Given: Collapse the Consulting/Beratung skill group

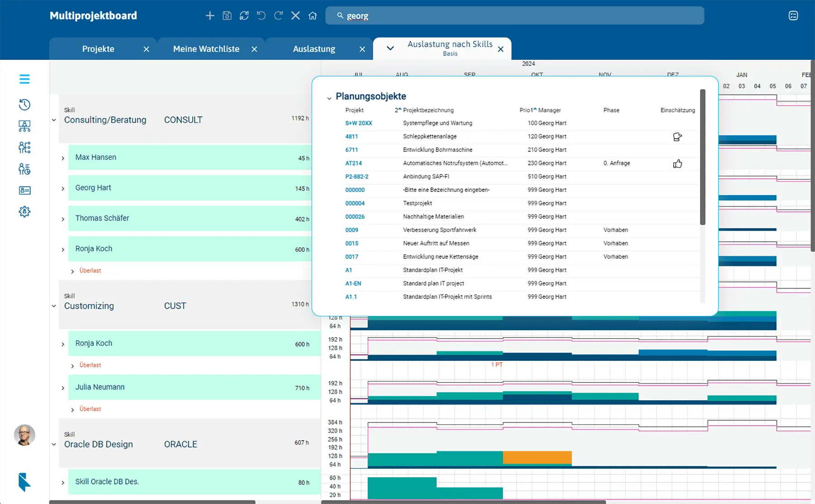Looking at the screenshot, I should [x=54, y=120].
